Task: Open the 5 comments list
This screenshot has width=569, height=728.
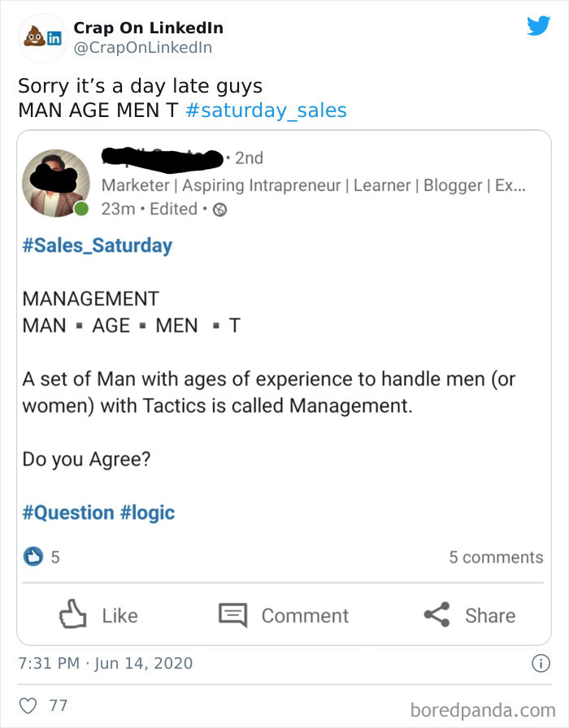Action: (x=497, y=557)
